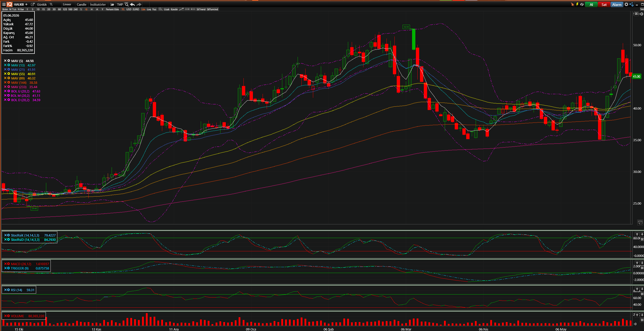The height and width of the screenshot is (331, 644).
Task: Switch scale to Log
Action: [149, 9]
